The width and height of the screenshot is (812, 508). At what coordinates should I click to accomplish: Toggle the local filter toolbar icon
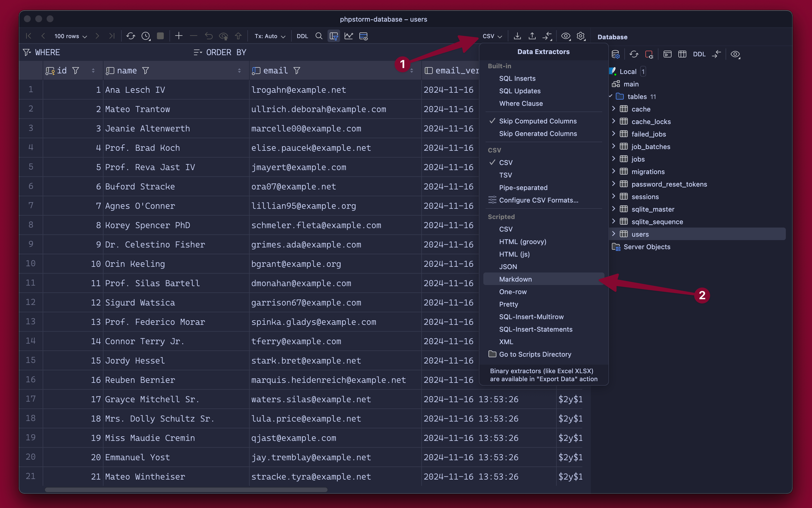(334, 36)
